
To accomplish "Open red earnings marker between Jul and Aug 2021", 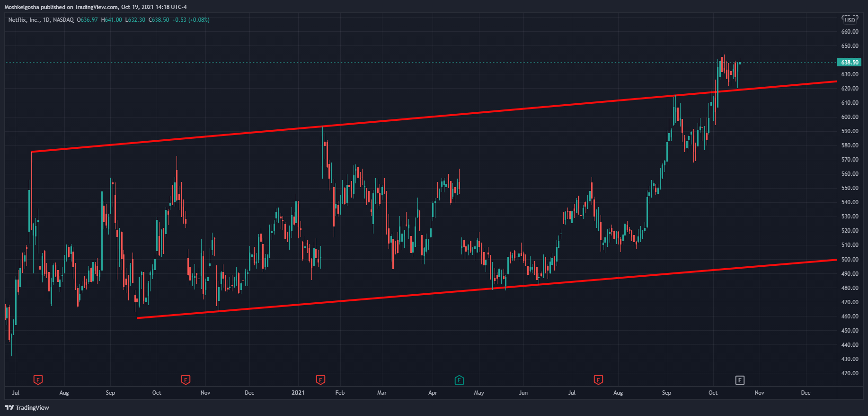I will [598, 380].
